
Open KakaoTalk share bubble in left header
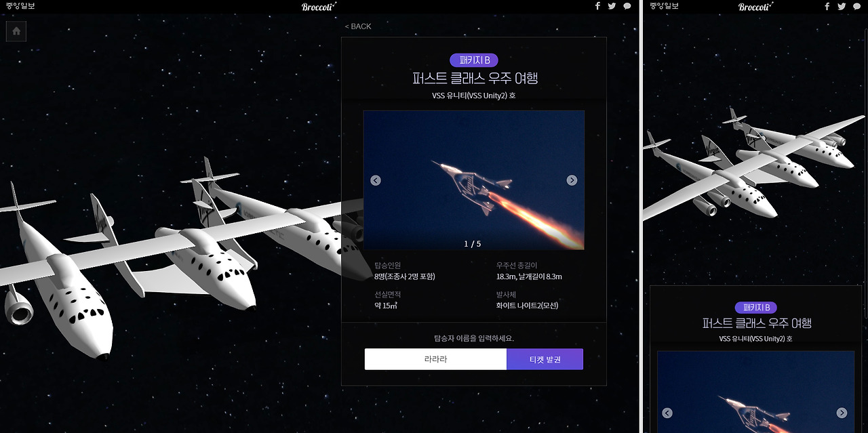[x=627, y=6]
